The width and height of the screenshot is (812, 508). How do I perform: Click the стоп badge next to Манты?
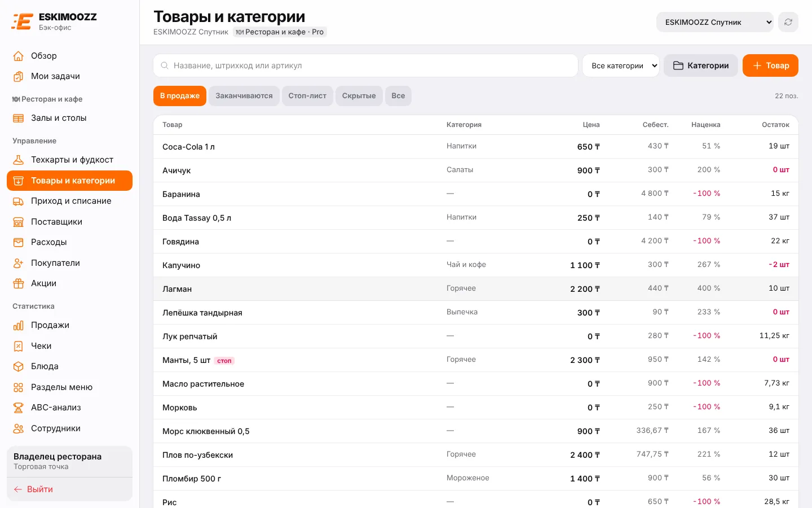pyautogui.click(x=224, y=361)
